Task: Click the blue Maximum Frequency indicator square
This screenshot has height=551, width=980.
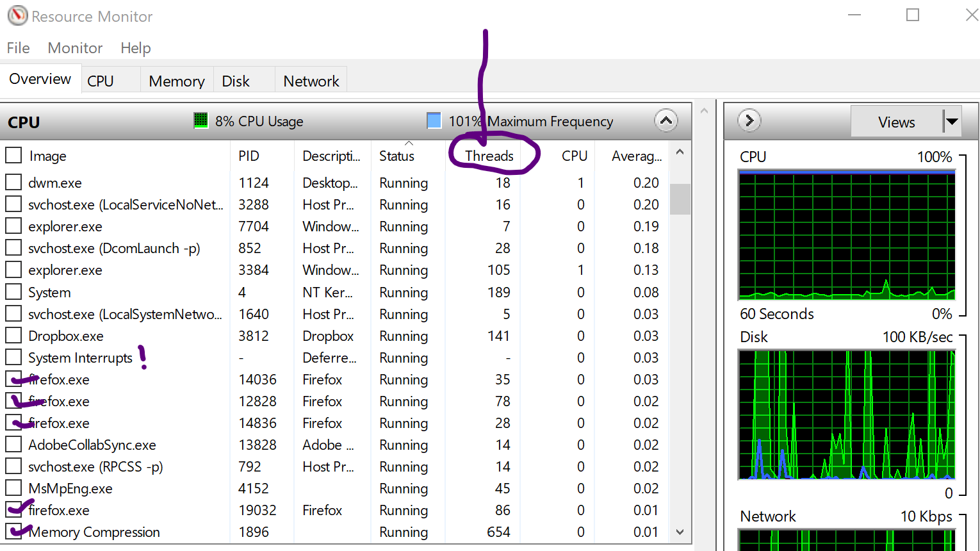Action: coord(434,120)
